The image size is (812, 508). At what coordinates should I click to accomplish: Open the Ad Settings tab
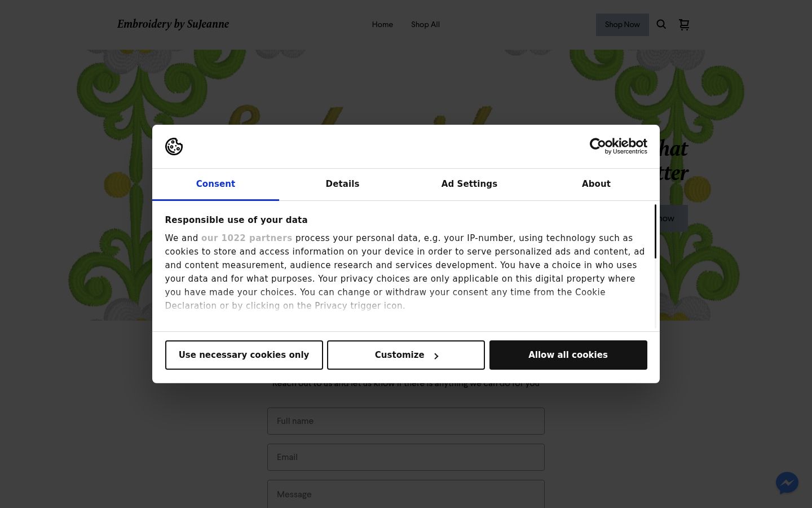(x=469, y=184)
